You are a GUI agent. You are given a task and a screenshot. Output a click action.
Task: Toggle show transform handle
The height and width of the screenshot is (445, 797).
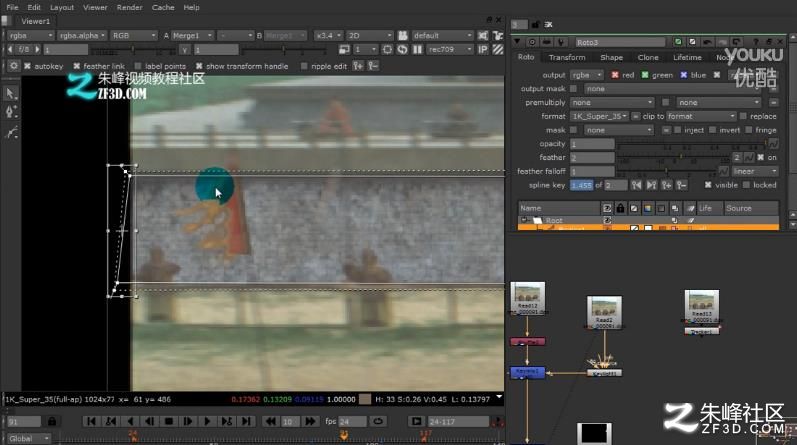[x=199, y=66]
